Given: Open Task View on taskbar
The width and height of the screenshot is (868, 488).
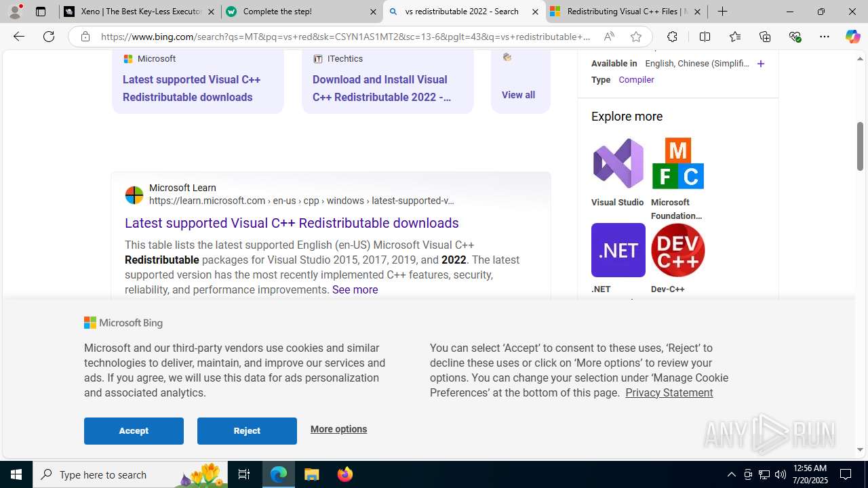Looking at the screenshot, I should coord(244,474).
